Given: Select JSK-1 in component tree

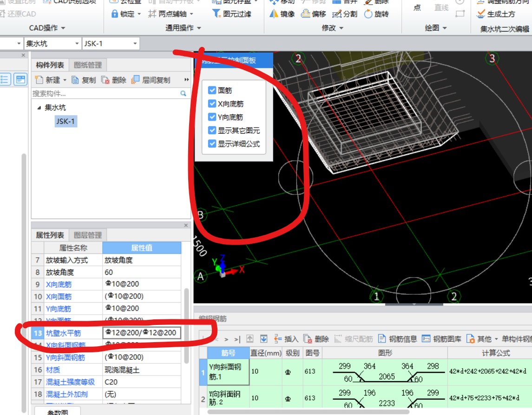Looking at the screenshot, I should point(66,121).
